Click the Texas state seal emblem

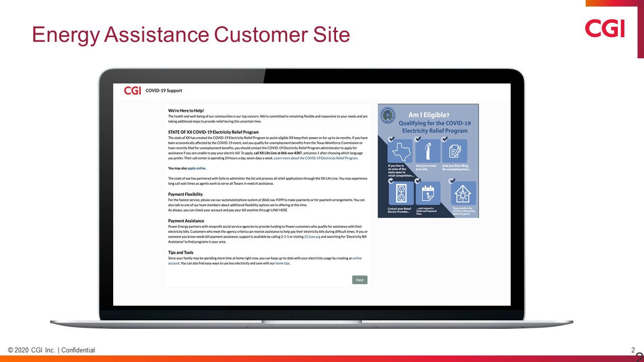click(x=388, y=115)
